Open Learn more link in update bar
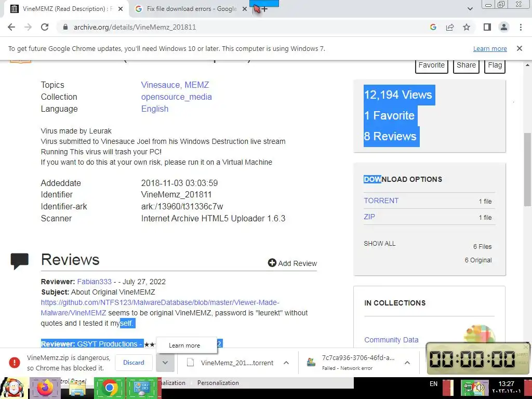Image resolution: width=532 pixels, height=399 pixels. tap(490, 48)
